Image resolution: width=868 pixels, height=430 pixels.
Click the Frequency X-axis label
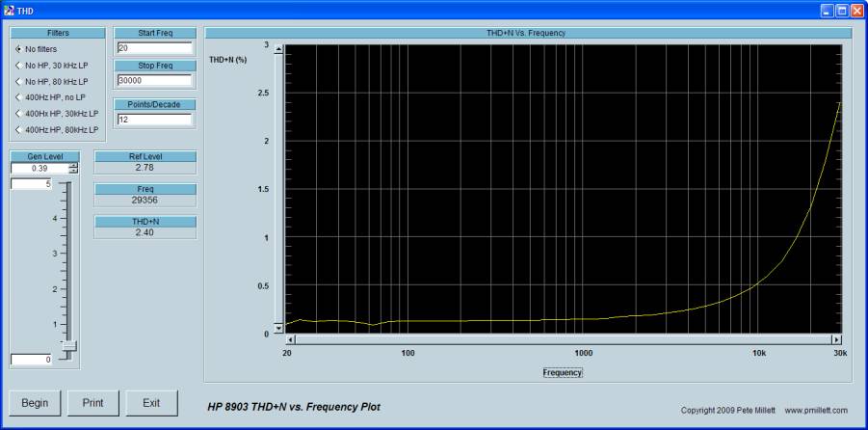point(563,372)
